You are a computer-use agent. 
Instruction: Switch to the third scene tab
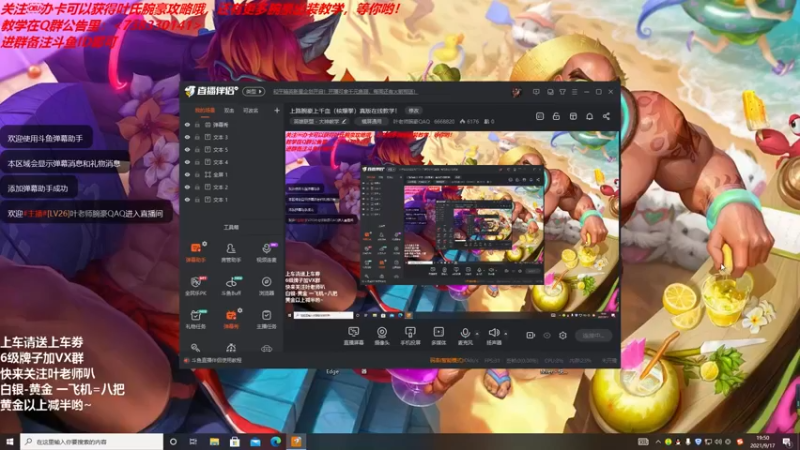251,110
